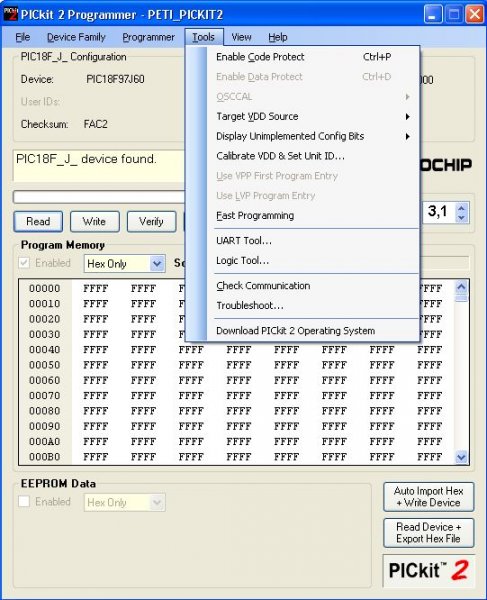
Task: Click the Verify button
Action: tap(151, 222)
